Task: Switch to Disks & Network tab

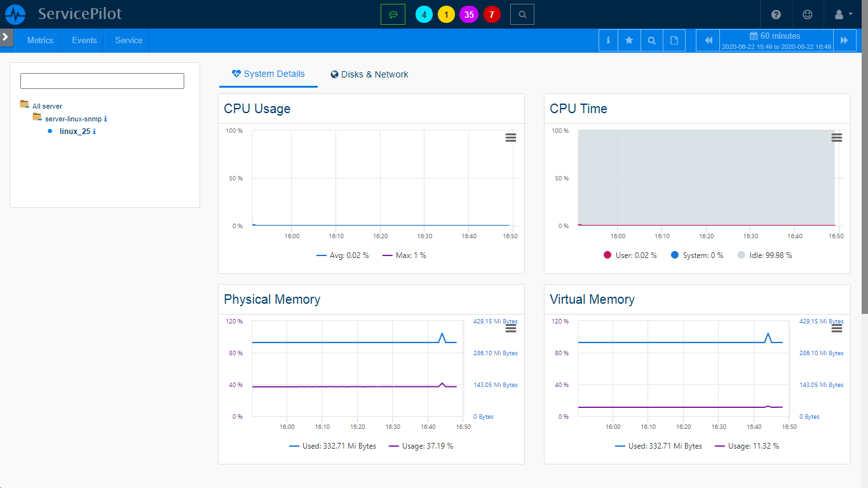Action: point(370,74)
